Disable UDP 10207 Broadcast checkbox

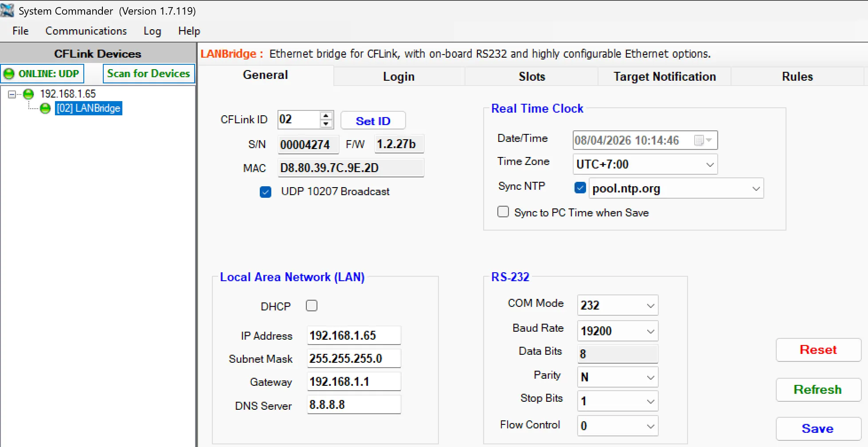click(x=266, y=192)
